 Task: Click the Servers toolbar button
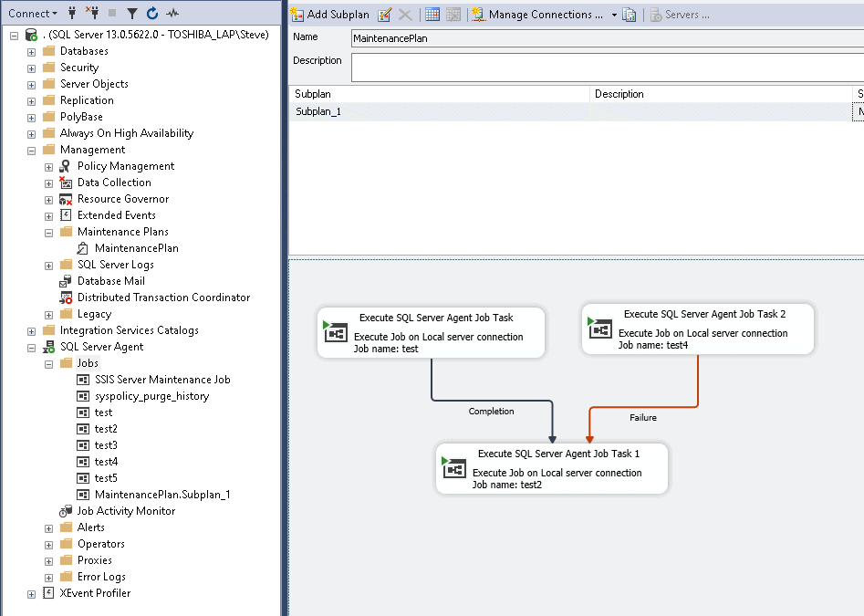pos(680,15)
